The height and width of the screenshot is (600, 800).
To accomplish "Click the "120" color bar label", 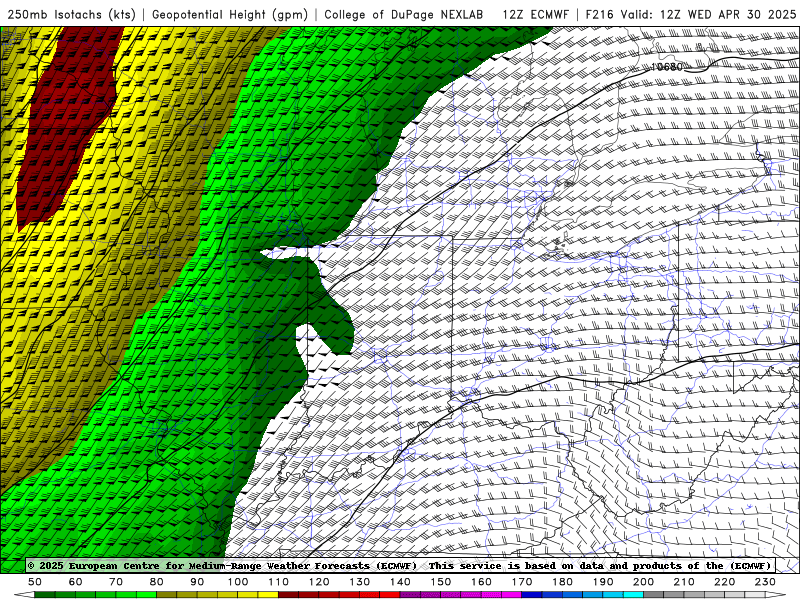I will (x=319, y=582).
